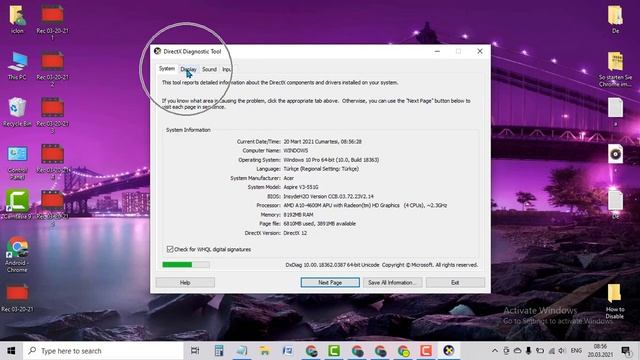Click the DirectX Diagnostic taskbar icon

tap(449, 351)
